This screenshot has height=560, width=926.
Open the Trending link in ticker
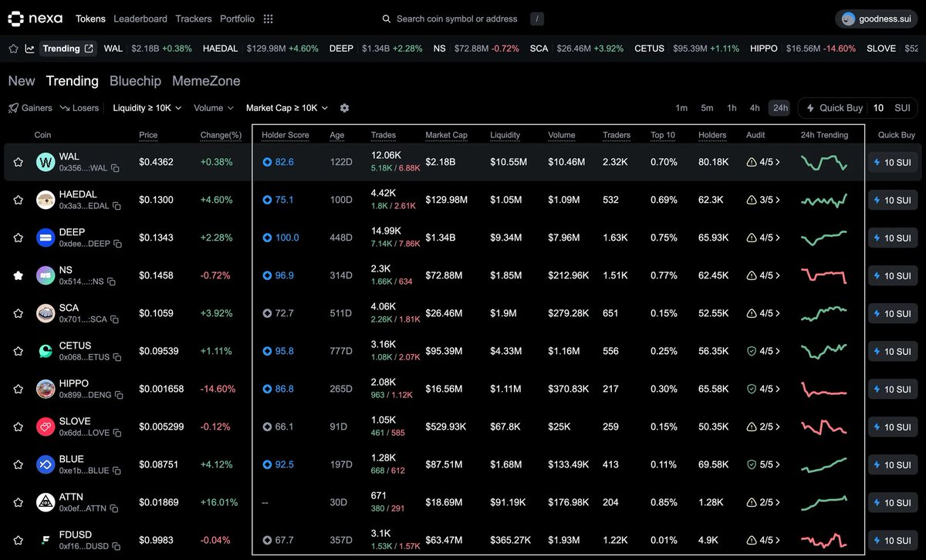click(68, 49)
